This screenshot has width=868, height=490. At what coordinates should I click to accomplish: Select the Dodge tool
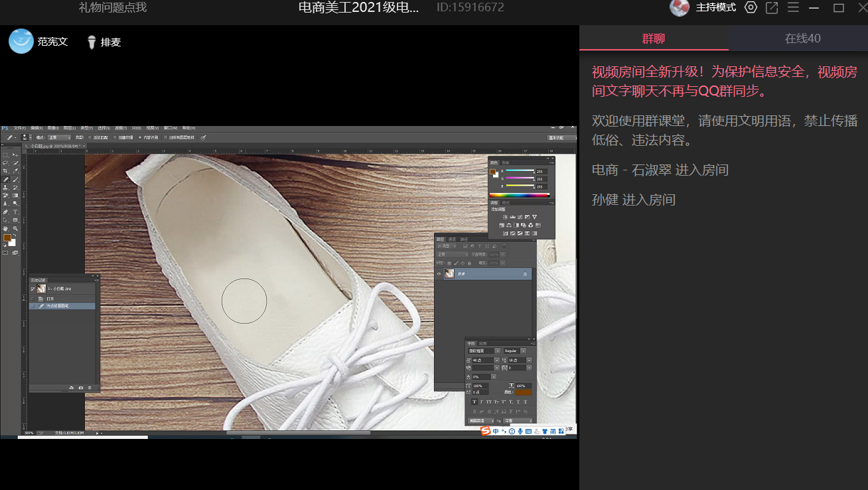[15, 204]
